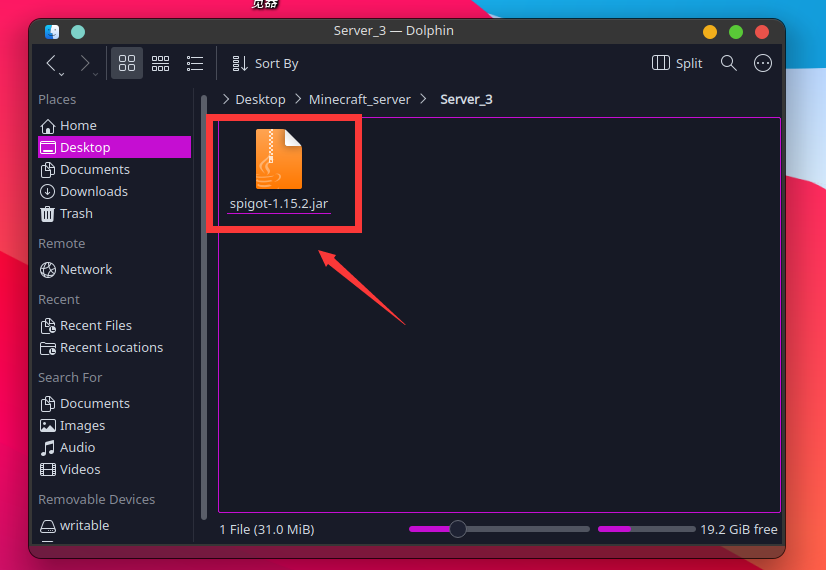Toggle Split view
This screenshot has height=570, width=826.
(677, 63)
